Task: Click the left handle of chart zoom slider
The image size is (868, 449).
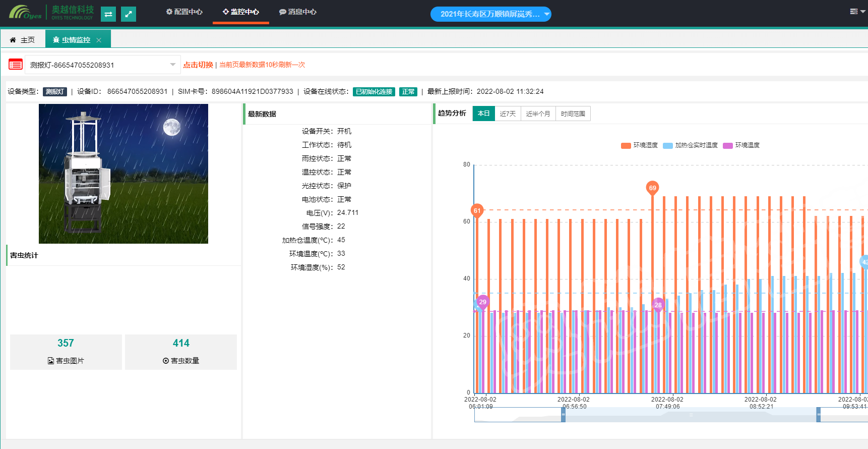Action: coord(563,415)
